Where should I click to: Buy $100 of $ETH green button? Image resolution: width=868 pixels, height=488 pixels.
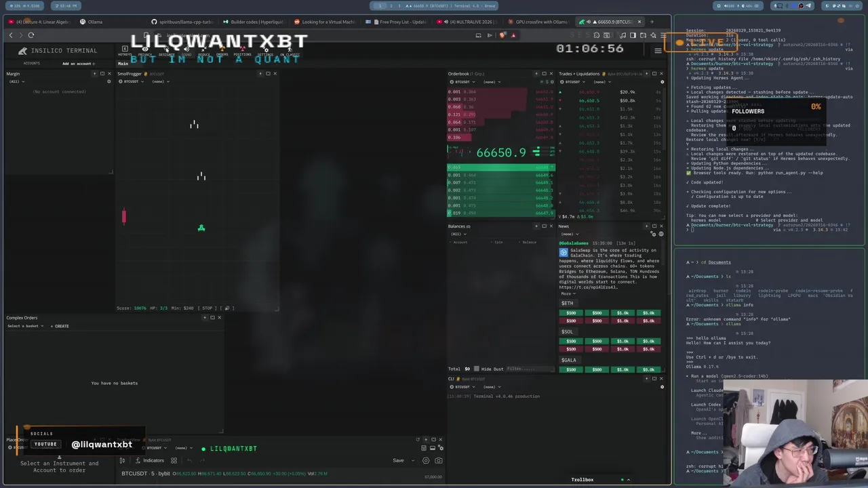pos(570,313)
